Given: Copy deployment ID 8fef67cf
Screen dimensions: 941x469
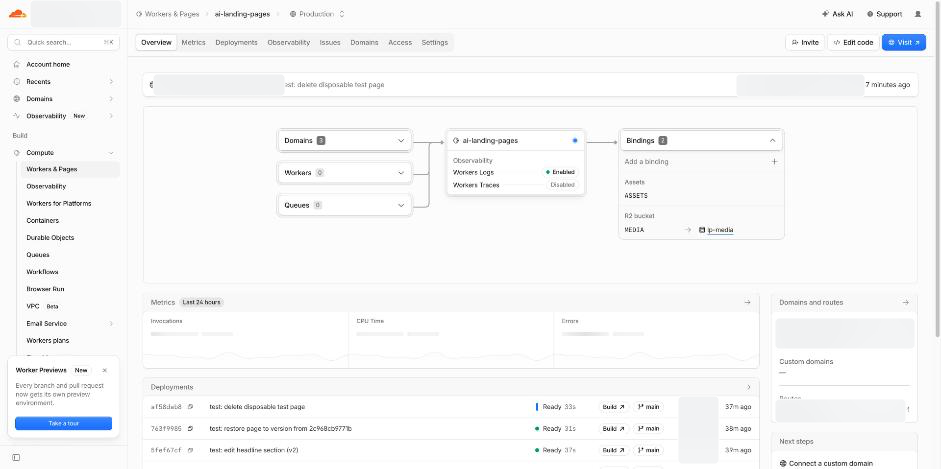Looking at the screenshot, I should 191,450.
